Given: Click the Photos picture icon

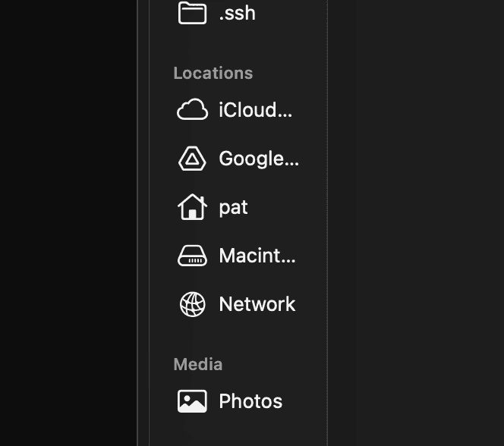Looking at the screenshot, I should point(192,401).
